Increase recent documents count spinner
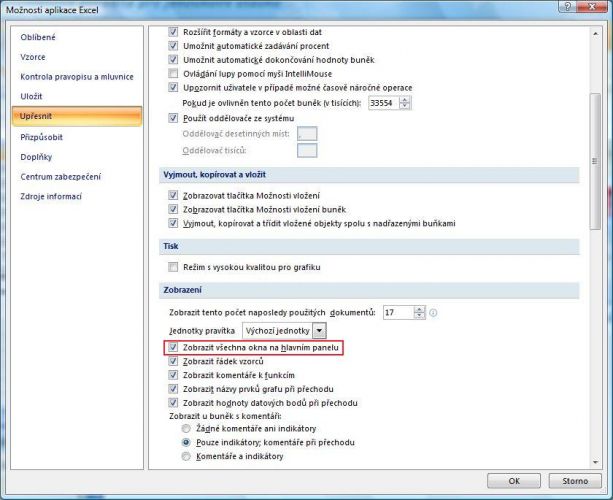Screen dimensions: 613x500 pyautogui.click(x=419, y=309)
